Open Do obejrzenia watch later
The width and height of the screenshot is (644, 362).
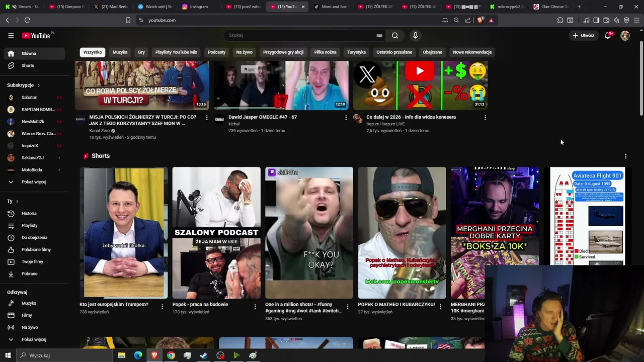34,237
